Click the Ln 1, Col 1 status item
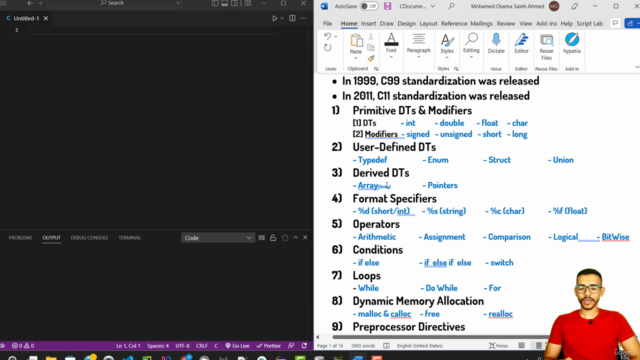The width and height of the screenshot is (640, 360). pyautogui.click(x=128, y=346)
